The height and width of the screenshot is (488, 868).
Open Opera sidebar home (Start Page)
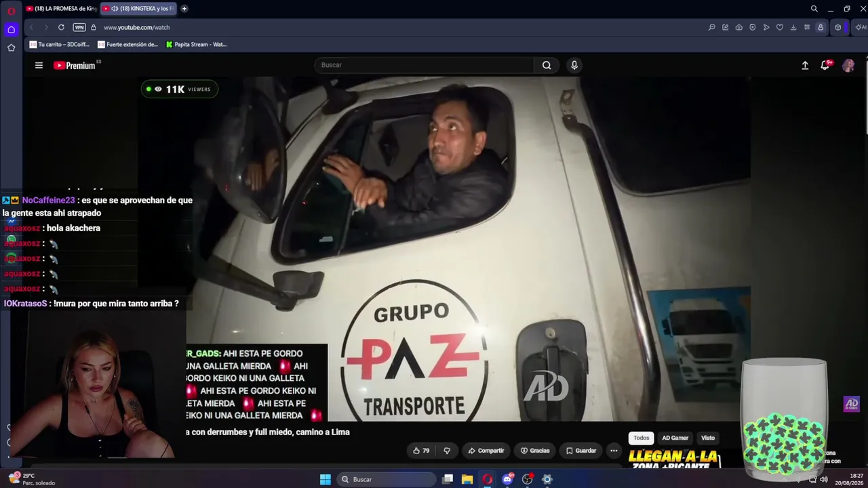[x=11, y=29]
